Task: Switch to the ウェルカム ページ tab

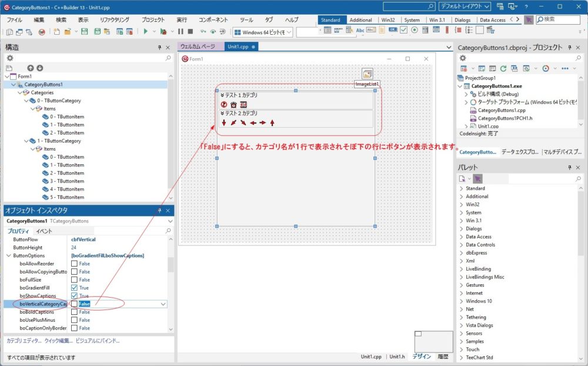Action: pos(198,46)
